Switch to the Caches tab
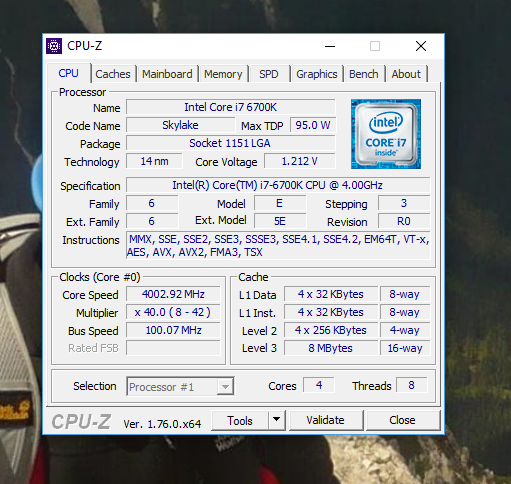Image resolution: width=511 pixels, height=484 pixels. click(x=113, y=74)
